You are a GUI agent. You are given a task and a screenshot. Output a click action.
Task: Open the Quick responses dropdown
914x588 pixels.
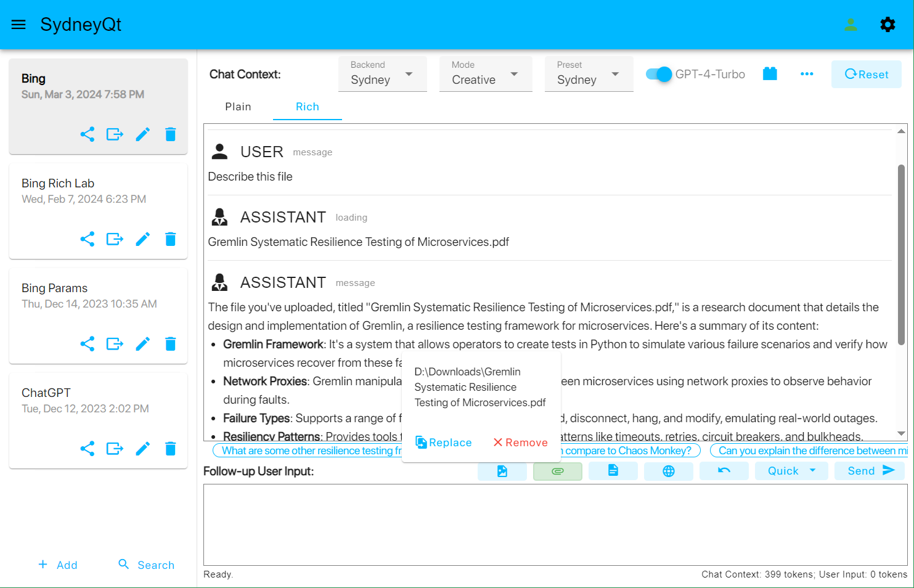click(x=791, y=471)
